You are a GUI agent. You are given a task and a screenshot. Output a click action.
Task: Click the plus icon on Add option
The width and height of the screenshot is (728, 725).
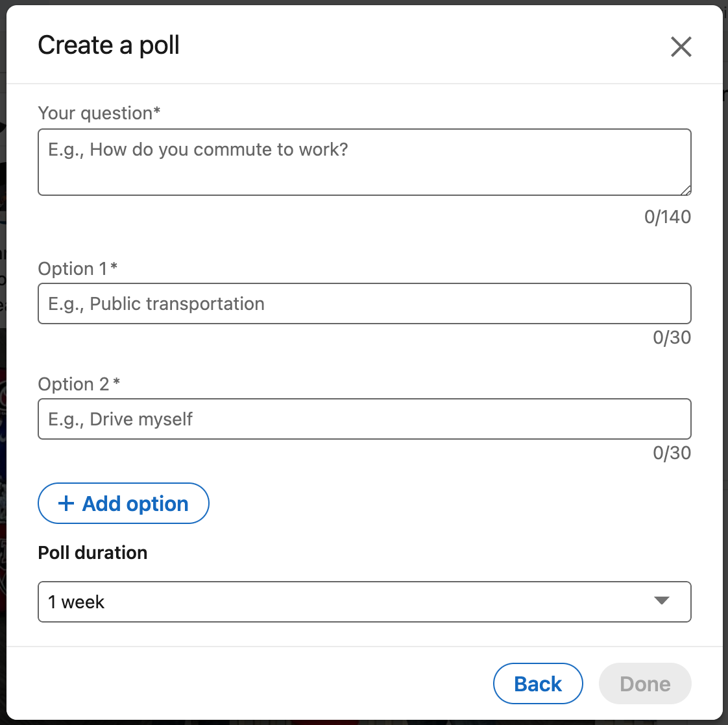click(66, 503)
